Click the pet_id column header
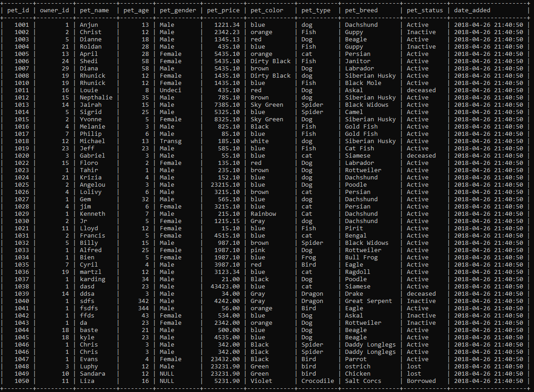Viewport: 534px width, 392px height. 18,10
